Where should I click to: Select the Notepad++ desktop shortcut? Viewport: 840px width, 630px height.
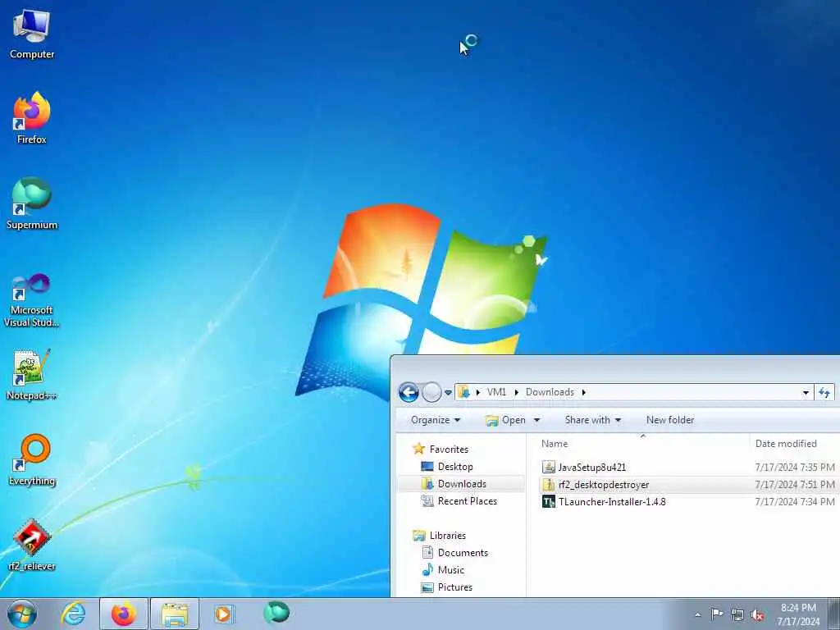point(32,374)
